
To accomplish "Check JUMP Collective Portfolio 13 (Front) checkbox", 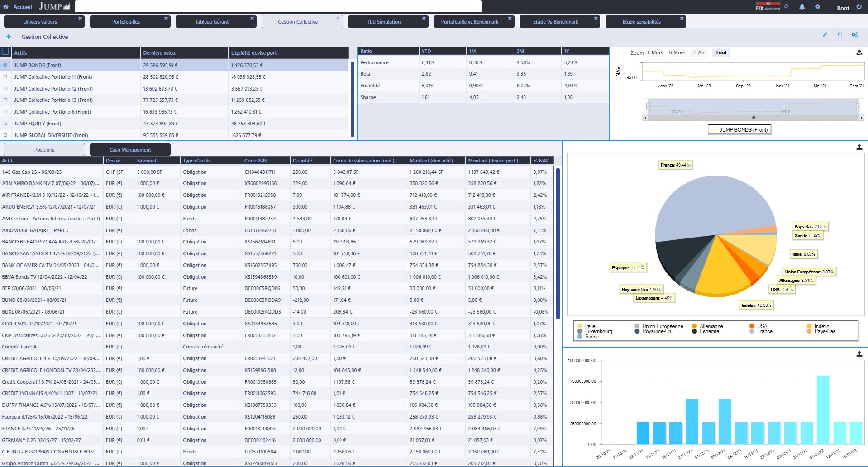I will pyautogui.click(x=5, y=100).
